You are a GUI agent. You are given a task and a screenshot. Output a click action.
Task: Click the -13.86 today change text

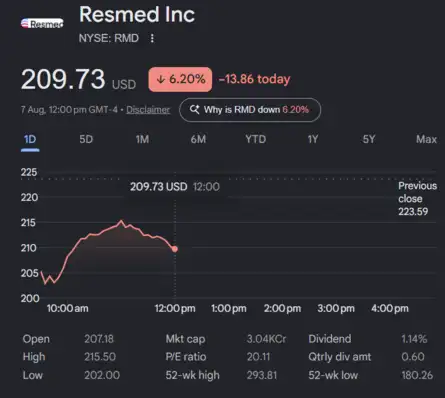[x=254, y=79]
